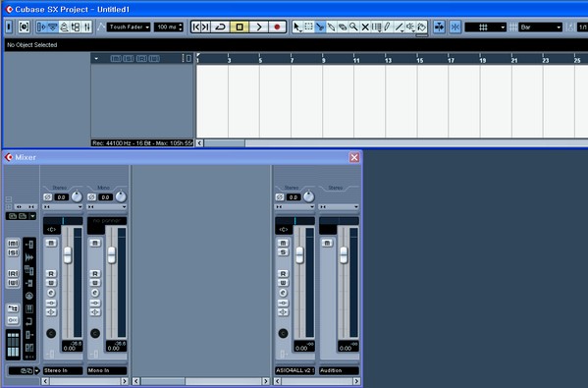Mute the Stereo In mixer channel
The height and width of the screenshot is (388, 588).
[51, 244]
